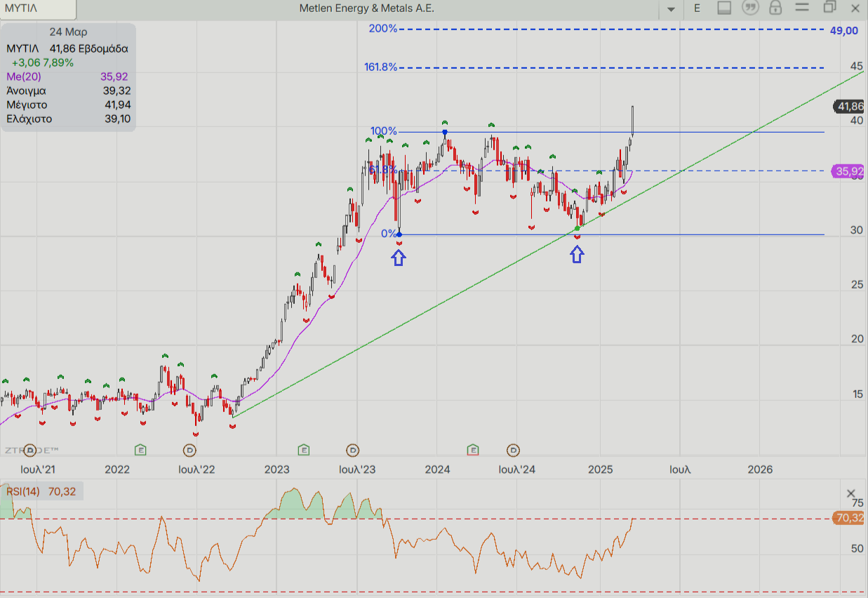Select the D dividend marker near Ιουλ'24

(514, 449)
